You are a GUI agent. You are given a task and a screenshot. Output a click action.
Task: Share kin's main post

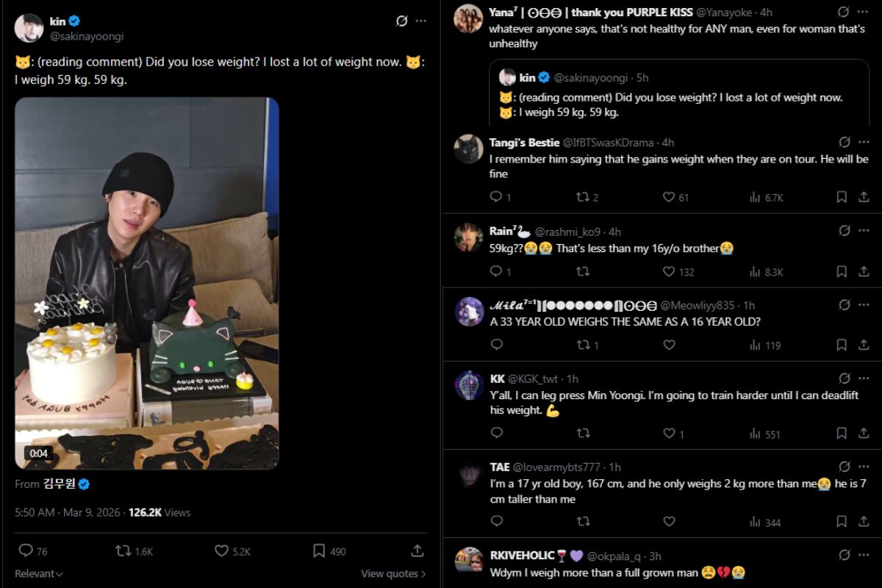click(417, 551)
